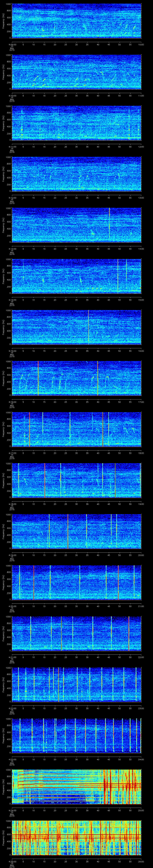Click the 4:09:00 start time label
Screen dimensions: 153x868
(x=12, y=44)
